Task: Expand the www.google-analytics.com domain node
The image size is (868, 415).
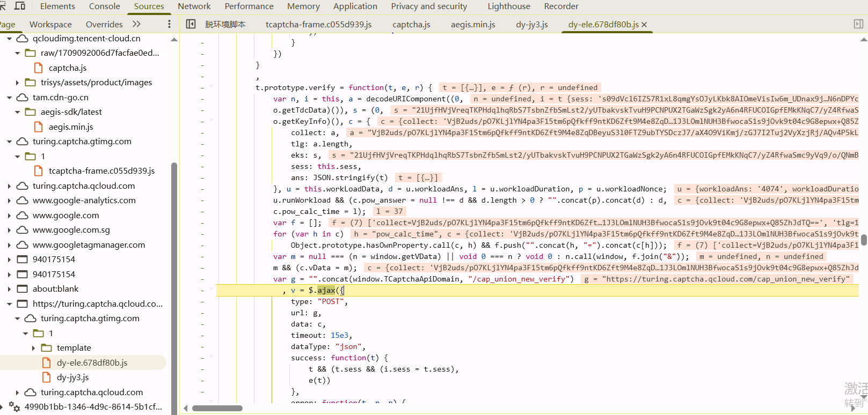Action: click(9, 201)
